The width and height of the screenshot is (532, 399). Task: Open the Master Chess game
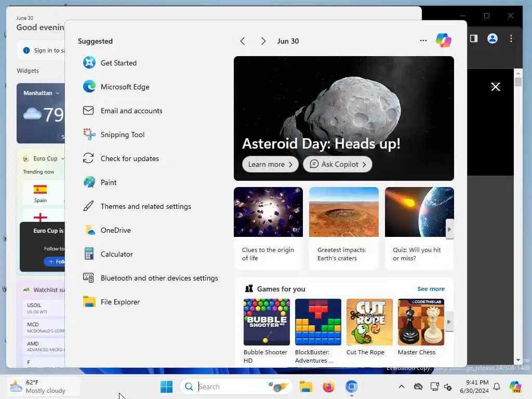[x=421, y=327]
